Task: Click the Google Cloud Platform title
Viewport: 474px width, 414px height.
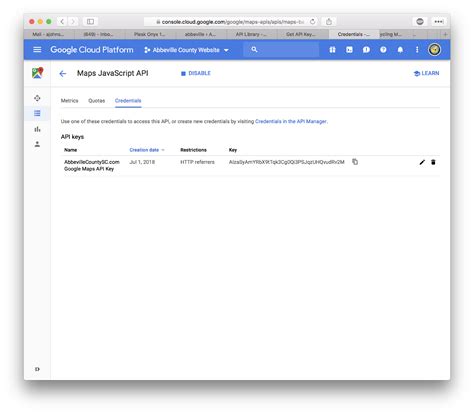Action: pyautogui.click(x=92, y=50)
